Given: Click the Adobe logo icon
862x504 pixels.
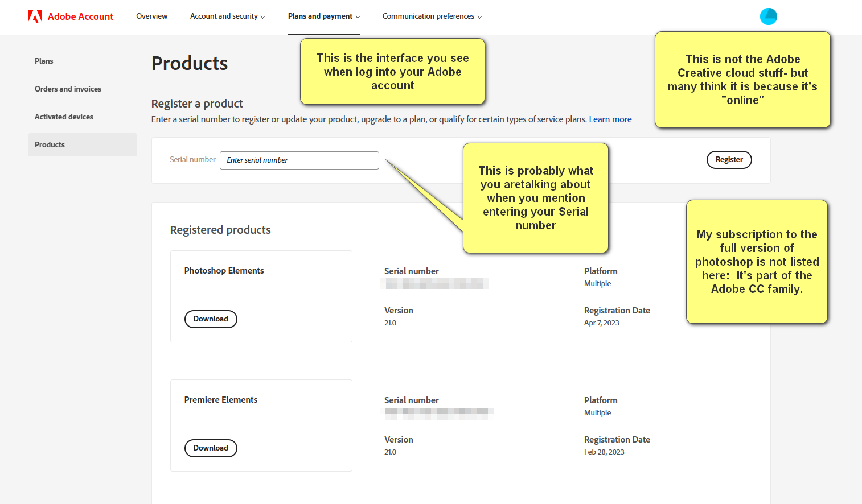Looking at the screenshot, I should pyautogui.click(x=35, y=16).
